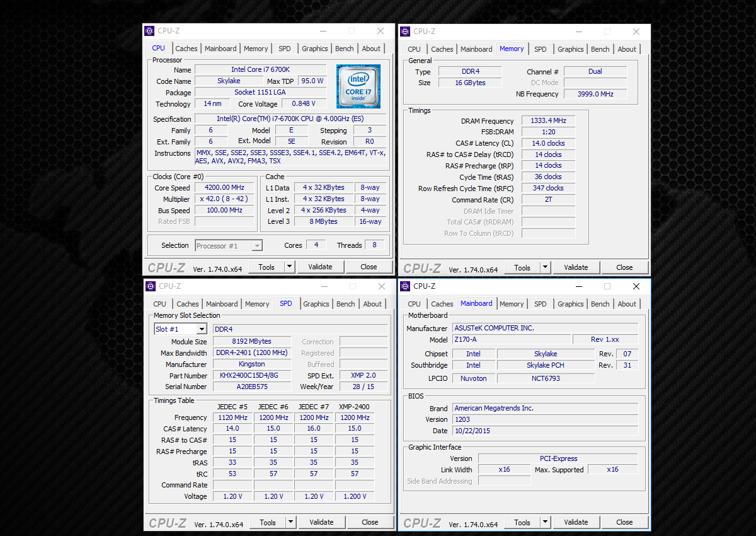Click Validate in the Mainboard window
Viewport: 756px width, 536px height.
[x=576, y=522]
